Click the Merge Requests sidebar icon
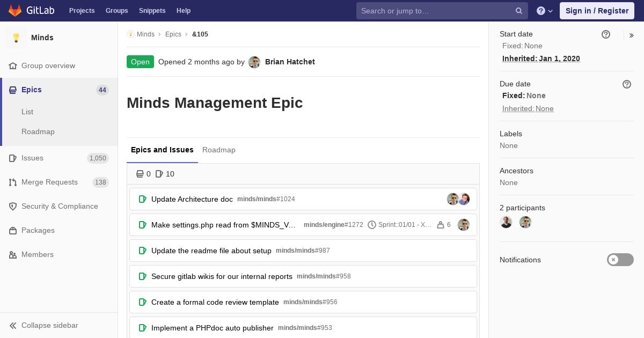The image size is (644, 338). pyautogui.click(x=13, y=182)
